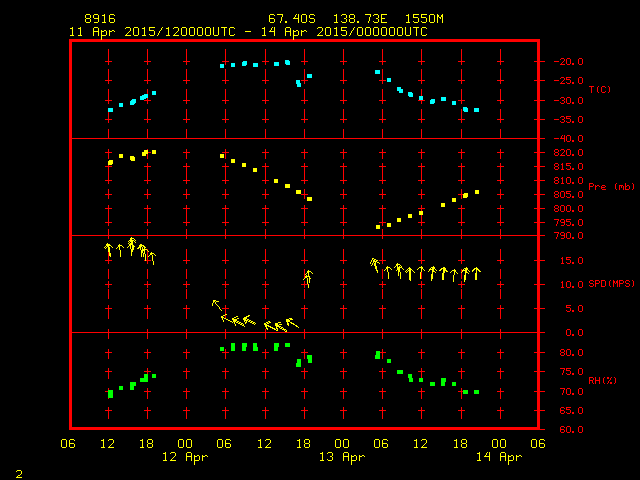Click the Pre (mb) pressure axis title
This screenshot has height=480, width=640.
pyautogui.click(x=611, y=187)
